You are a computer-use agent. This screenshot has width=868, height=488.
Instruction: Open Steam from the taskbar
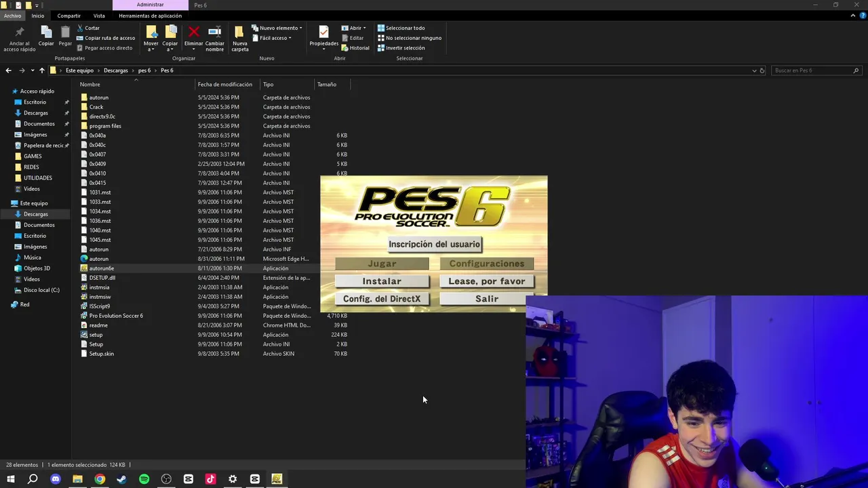tap(121, 479)
